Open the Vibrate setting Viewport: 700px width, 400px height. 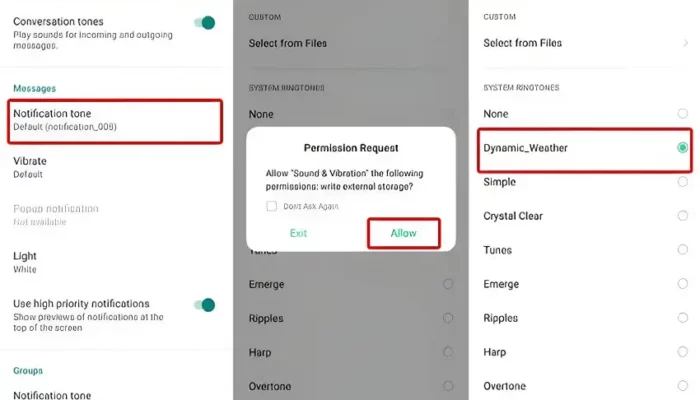click(x=30, y=166)
